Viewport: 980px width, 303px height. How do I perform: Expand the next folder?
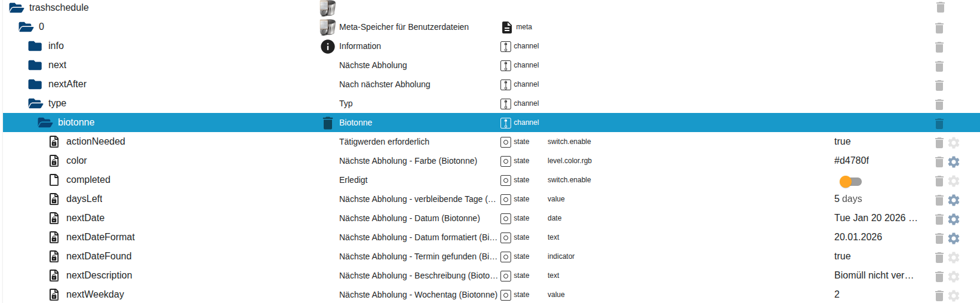[x=36, y=65]
